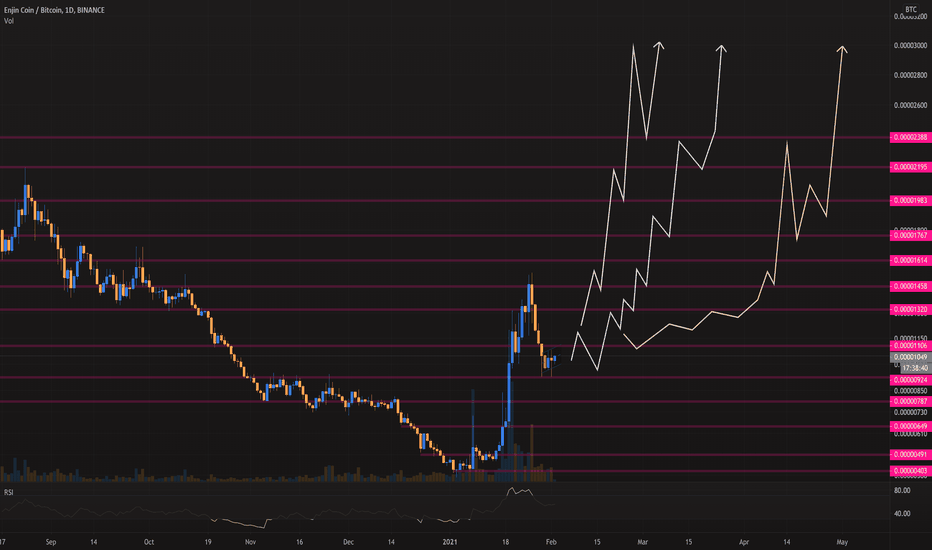Select the 0.00002195 price level label
This screenshot has width=932, height=550.
click(x=909, y=167)
